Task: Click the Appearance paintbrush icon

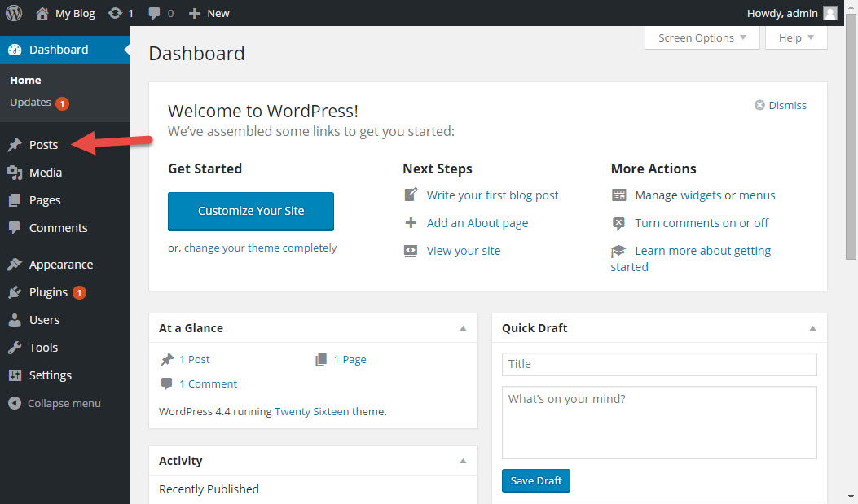Action: point(15,265)
